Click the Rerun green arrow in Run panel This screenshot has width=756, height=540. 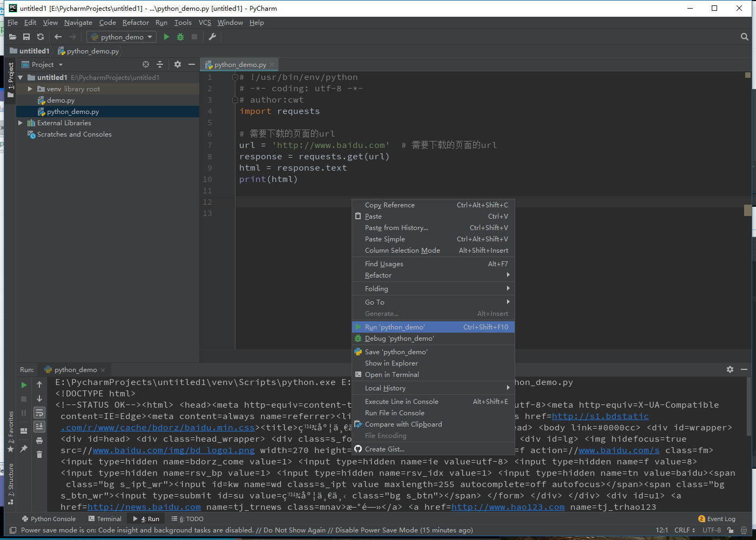[x=24, y=385]
